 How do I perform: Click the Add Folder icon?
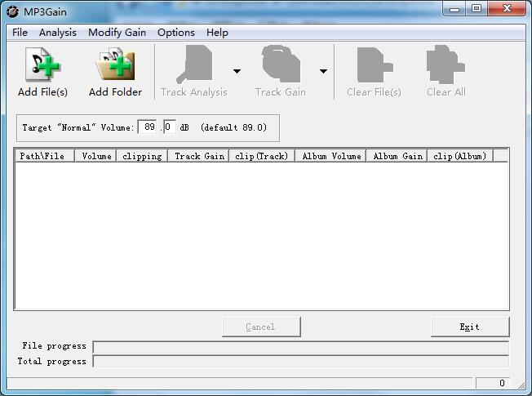click(x=115, y=65)
